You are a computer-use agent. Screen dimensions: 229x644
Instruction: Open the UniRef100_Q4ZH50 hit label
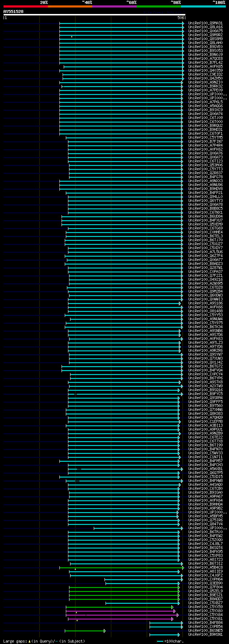click(x=205, y=79)
